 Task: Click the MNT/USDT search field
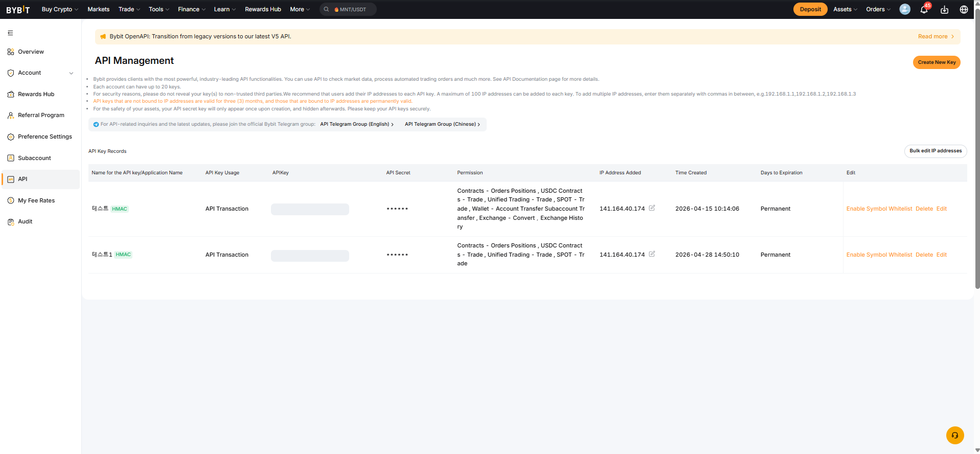348,9
